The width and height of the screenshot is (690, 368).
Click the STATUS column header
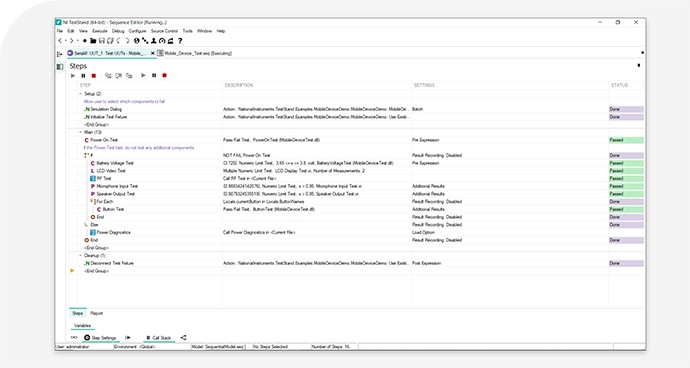pos(619,85)
